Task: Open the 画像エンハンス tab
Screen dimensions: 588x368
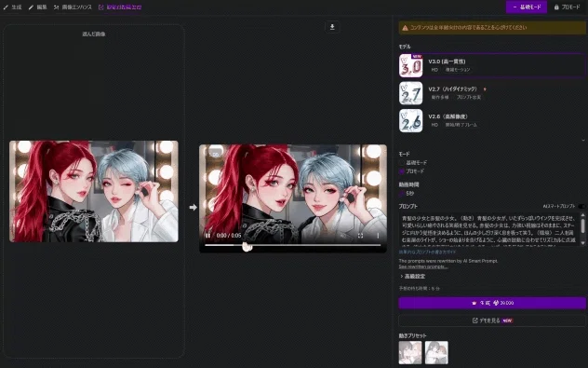Action: click(x=73, y=7)
